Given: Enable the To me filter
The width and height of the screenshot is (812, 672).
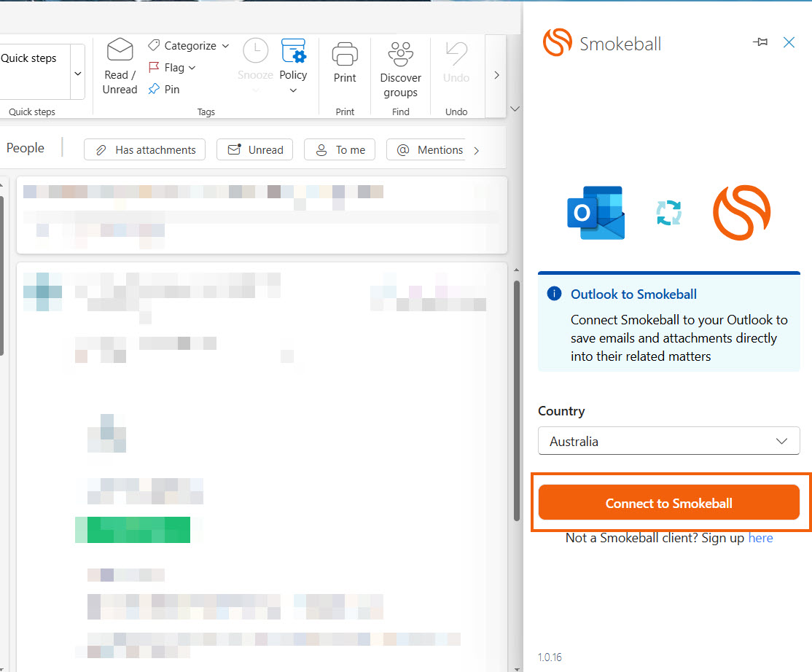Looking at the screenshot, I should pyautogui.click(x=340, y=149).
